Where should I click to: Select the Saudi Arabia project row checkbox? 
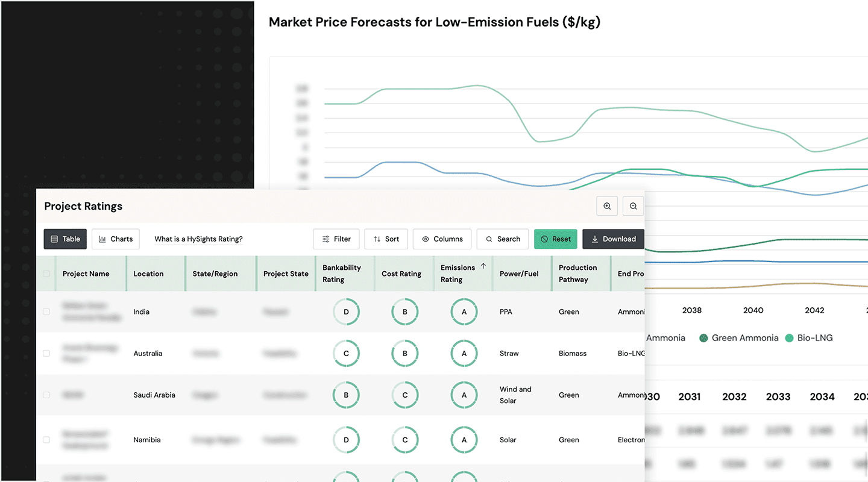[x=46, y=395]
